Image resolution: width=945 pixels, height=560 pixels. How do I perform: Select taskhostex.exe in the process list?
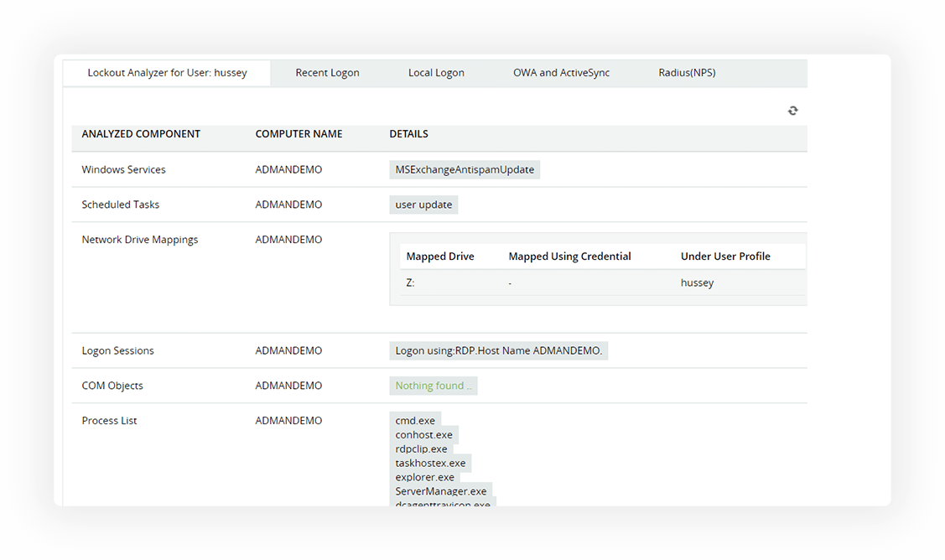tap(430, 463)
